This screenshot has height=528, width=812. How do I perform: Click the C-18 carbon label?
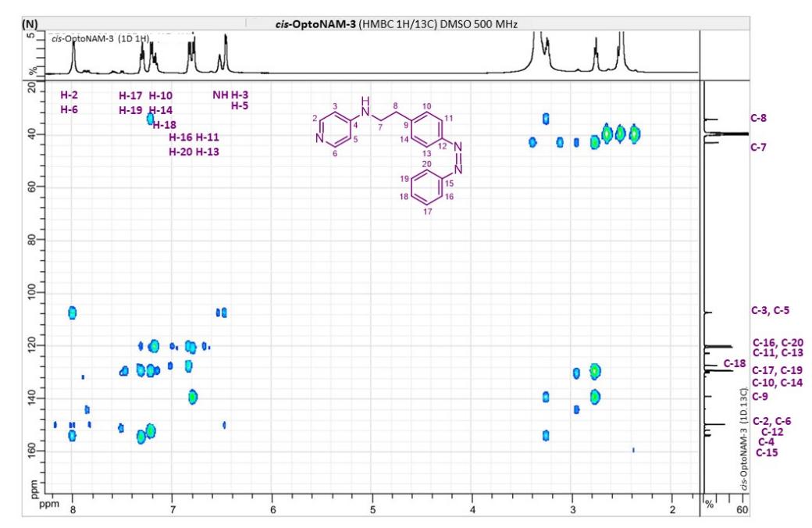click(x=734, y=363)
